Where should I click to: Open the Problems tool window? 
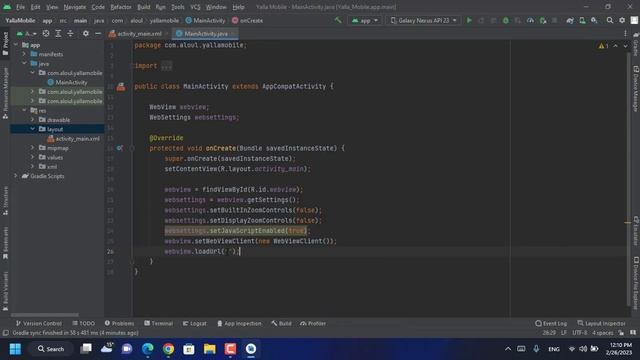click(119, 323)
